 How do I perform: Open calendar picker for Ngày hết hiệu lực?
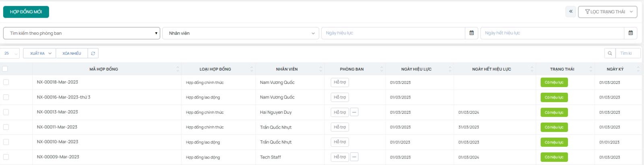pos(630,33)
